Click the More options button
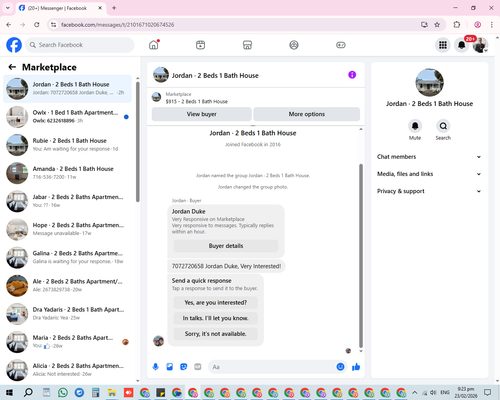The height and width of the screenshot is (400, 500). point(307,114)
